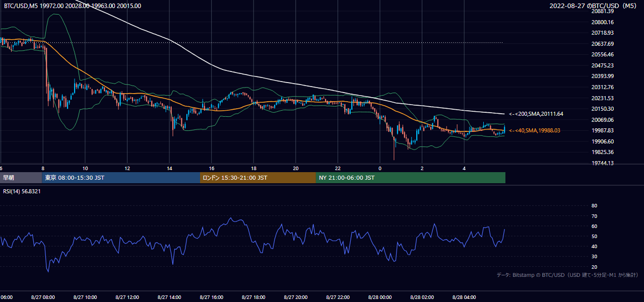Select the ロンドン 15:30-21:00 JST session bar

click(258, 178)
